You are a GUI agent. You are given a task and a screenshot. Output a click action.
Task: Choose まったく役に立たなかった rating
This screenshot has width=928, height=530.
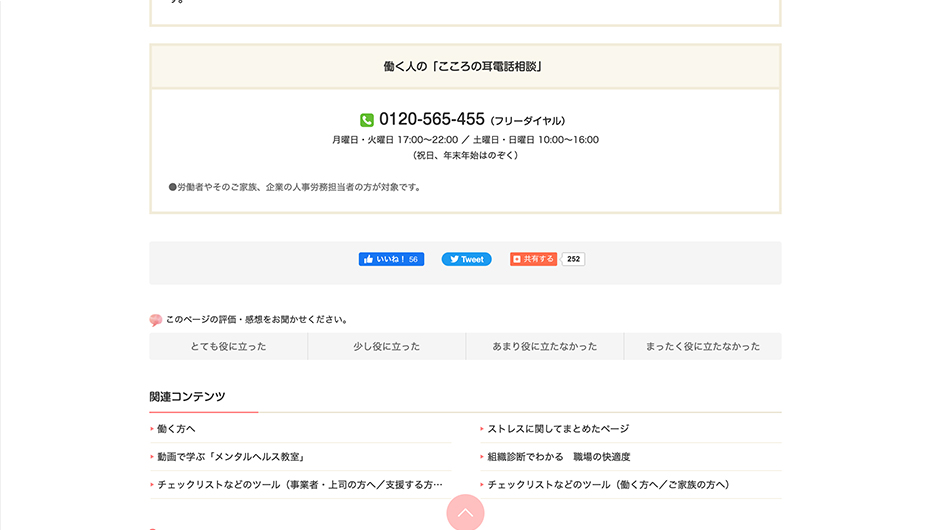tap(702, 347)
